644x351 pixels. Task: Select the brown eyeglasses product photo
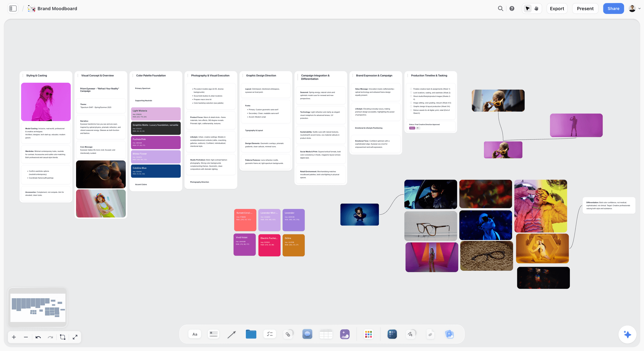(430, 226)
